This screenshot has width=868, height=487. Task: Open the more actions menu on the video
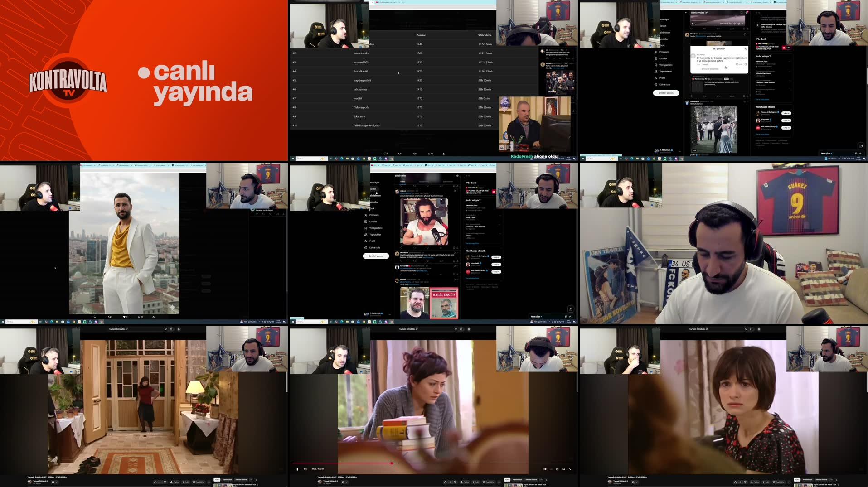(499, 482)
